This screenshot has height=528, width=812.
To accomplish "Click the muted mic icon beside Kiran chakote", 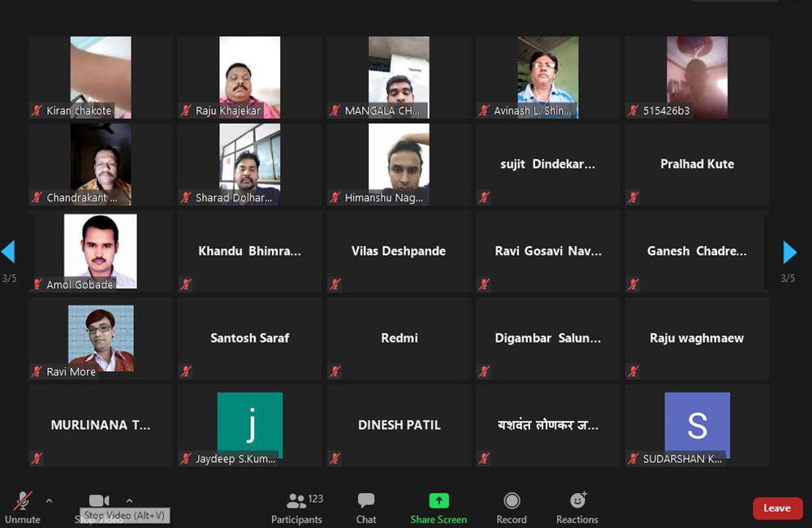I will click(x=37, y=110).
